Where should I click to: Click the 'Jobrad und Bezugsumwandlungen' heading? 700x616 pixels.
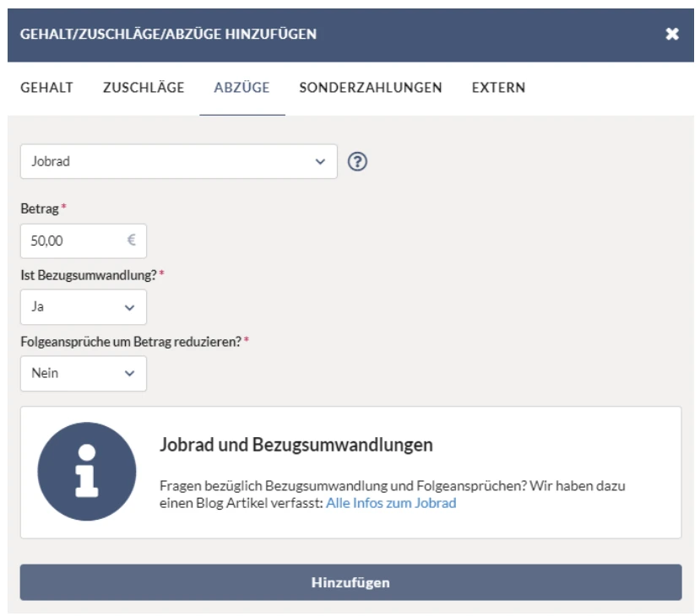point(296,445)
